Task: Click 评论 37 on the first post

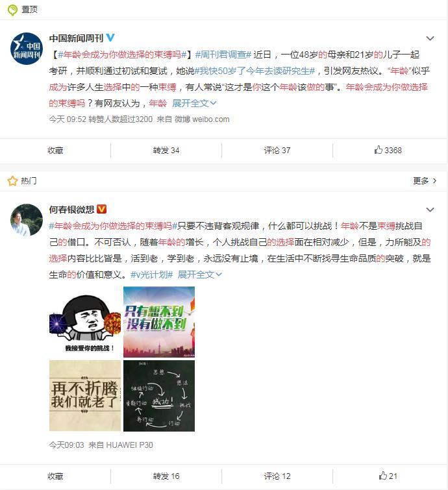Action: [277, 151]
